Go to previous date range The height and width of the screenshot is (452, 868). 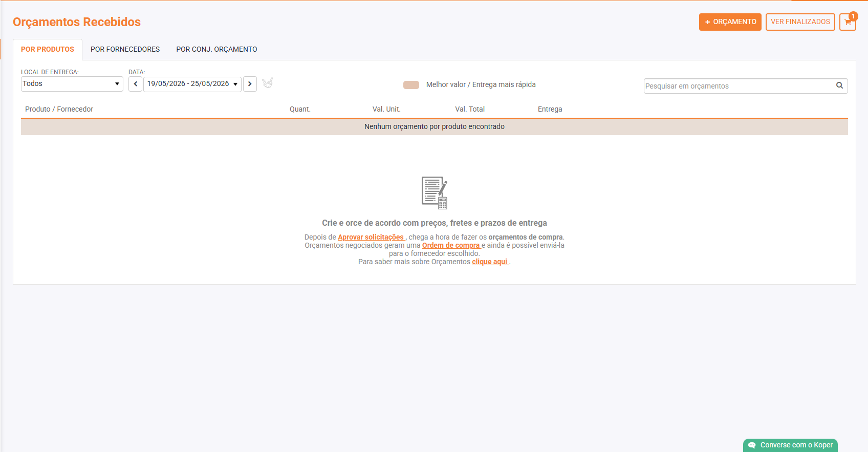click(x=135, y=84)
